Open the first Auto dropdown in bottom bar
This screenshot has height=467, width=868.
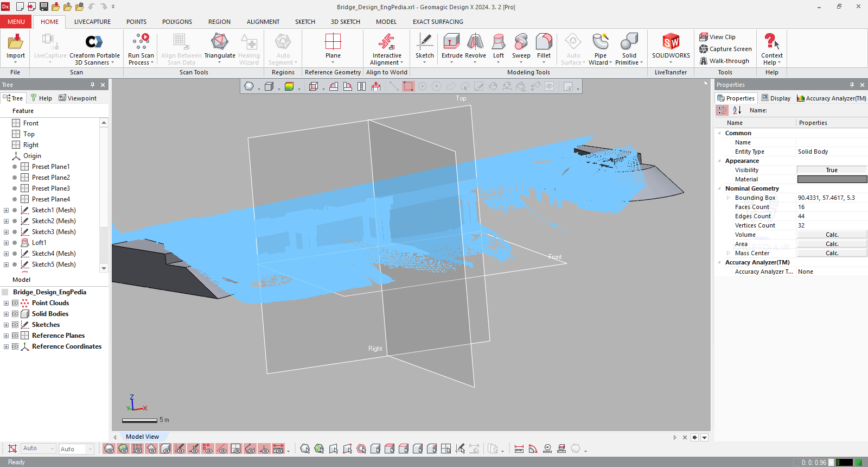point(38,449)
